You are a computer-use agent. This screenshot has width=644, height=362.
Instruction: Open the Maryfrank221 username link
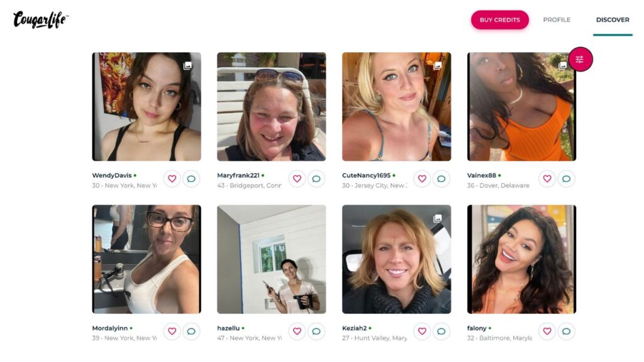pos(238,175)
